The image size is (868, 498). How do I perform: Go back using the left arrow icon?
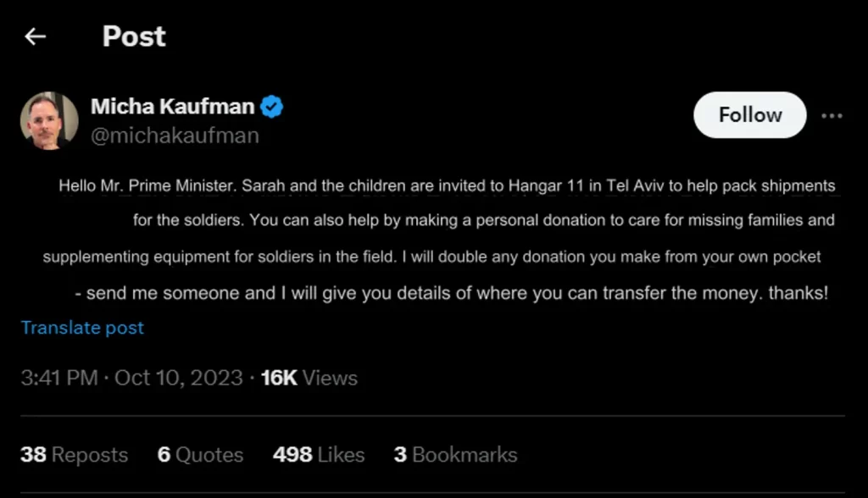pyautogui.click(x=36, y=36)
